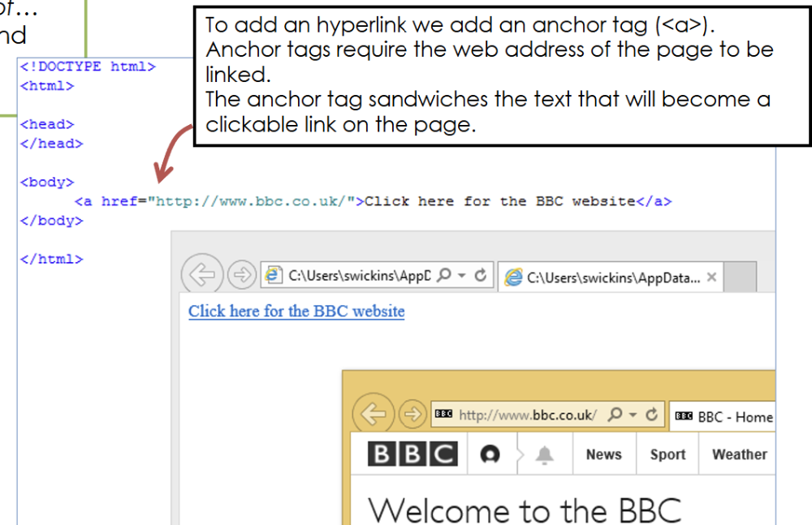This screenshot has width=812, height=525.
Task: Click the search magnifier beside bbc.co.uk address
Action: [615, 415]
